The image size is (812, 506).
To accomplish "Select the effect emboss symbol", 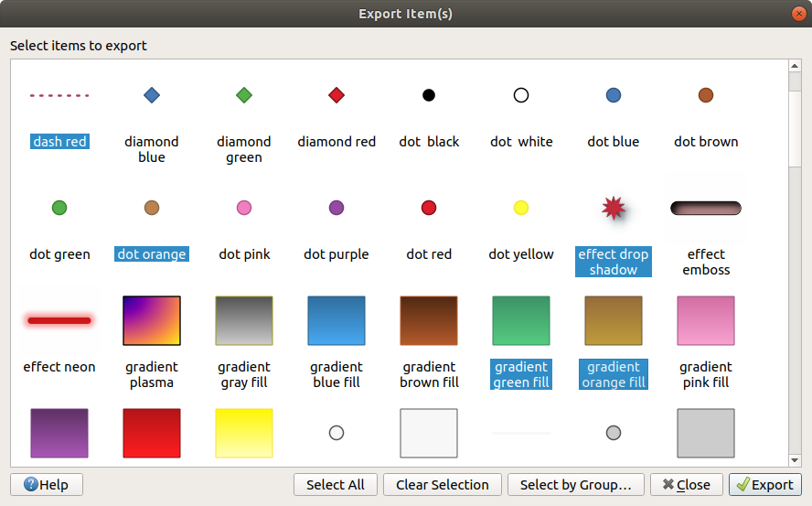I will 706,209.
